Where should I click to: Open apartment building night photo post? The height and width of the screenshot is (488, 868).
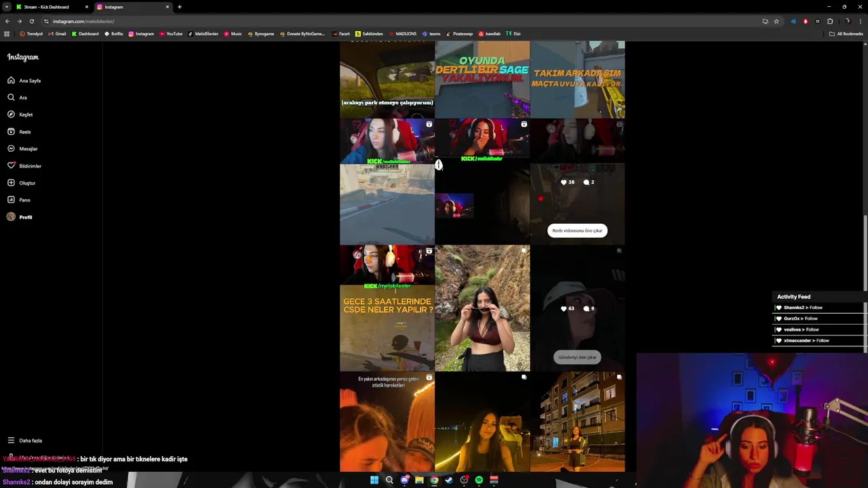[578, 422]
